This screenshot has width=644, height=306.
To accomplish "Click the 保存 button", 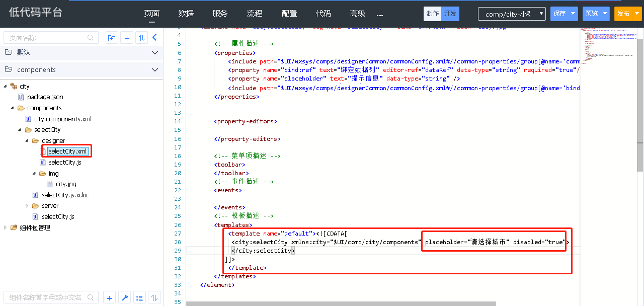I will click(x=559, y=14).
